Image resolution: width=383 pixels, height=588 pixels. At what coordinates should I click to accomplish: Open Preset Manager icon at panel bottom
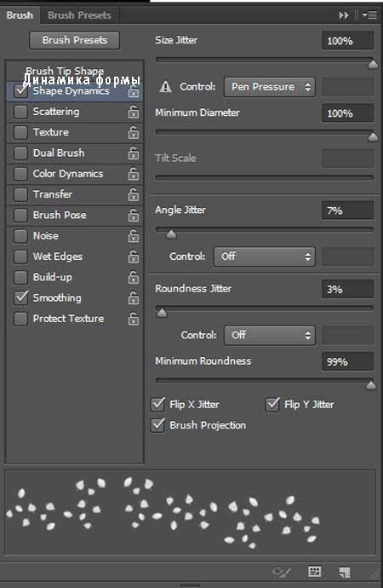point(315,572)
